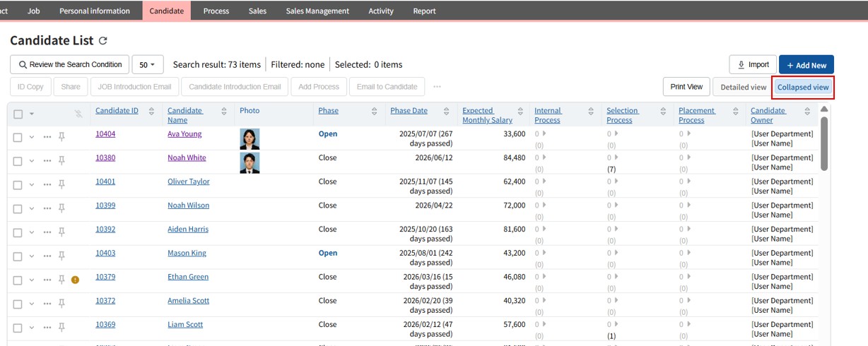Click Ava Young's photo thumbnail
Screen dimensions: 868x346
click(250, 138)
